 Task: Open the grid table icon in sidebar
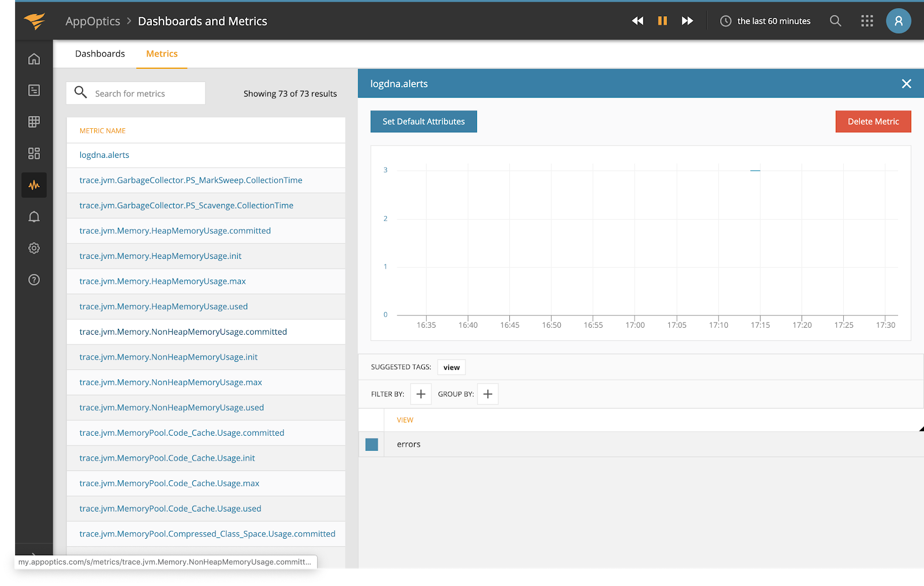pyautogui.click(x=34, y=122)
